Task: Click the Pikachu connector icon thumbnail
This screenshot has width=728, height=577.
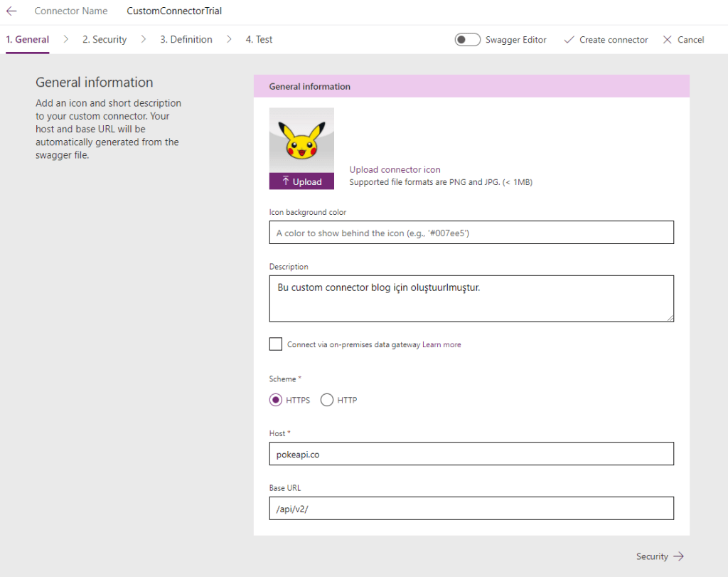Action: click(x=301, y=140)
